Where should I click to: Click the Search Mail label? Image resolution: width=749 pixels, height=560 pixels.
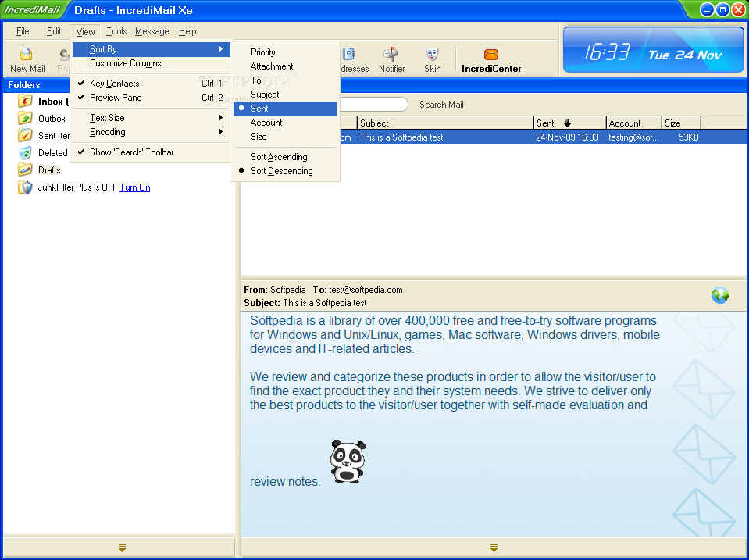[x=441, y=105]
